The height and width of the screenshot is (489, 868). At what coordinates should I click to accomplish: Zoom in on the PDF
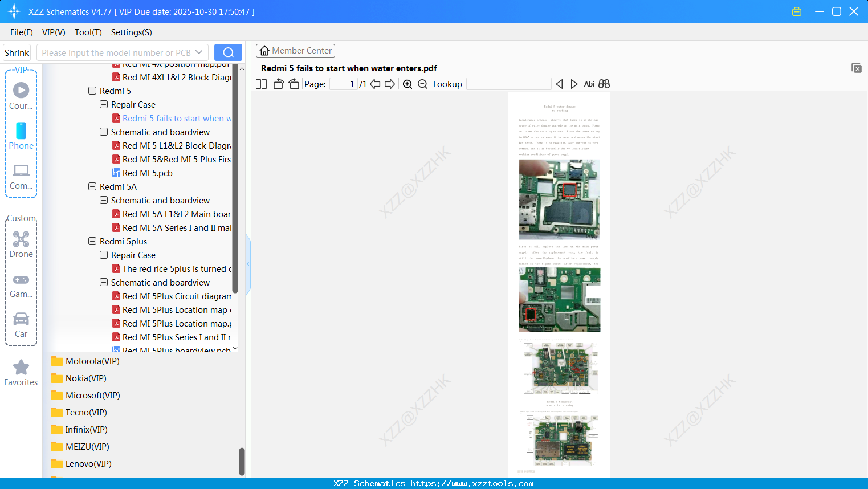(x=407, y=84)
